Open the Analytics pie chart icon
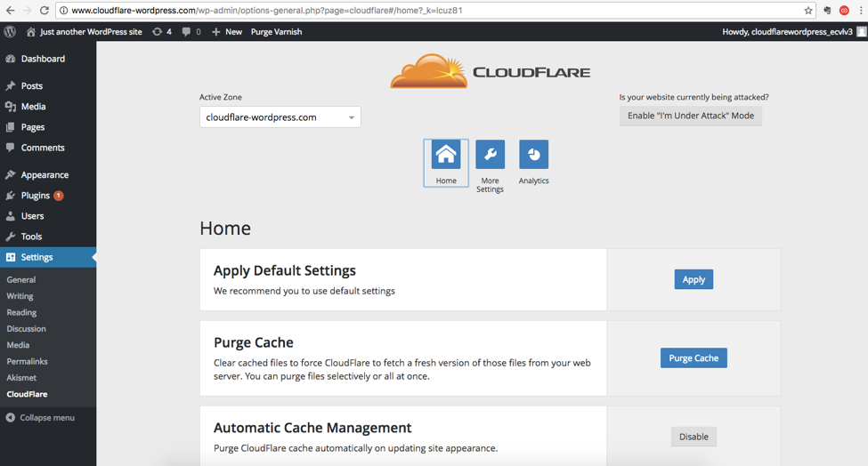Screen dimensions: 868x466 coord(533,156)
